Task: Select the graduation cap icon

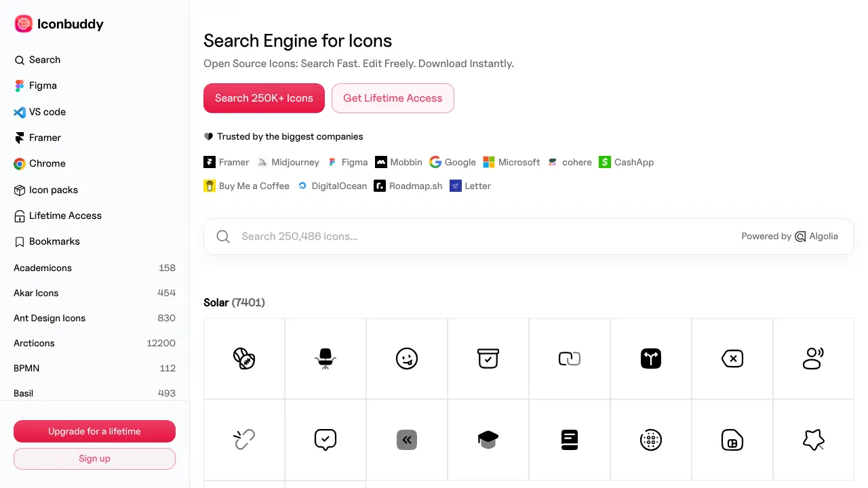Action: [x=488, y=440]
